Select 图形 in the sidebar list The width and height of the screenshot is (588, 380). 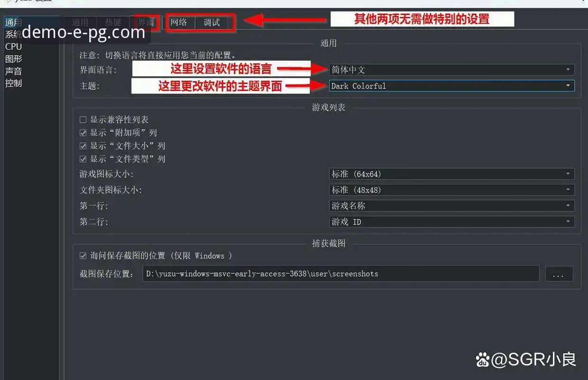(x=14, y=59)
